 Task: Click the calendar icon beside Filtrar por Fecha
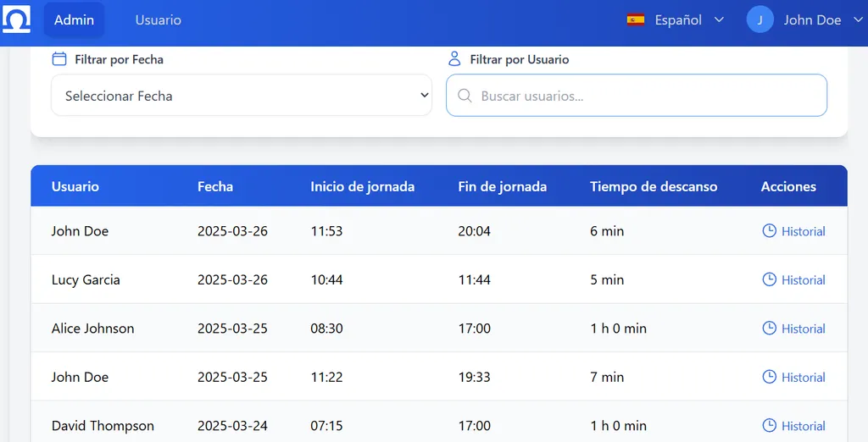59,59
